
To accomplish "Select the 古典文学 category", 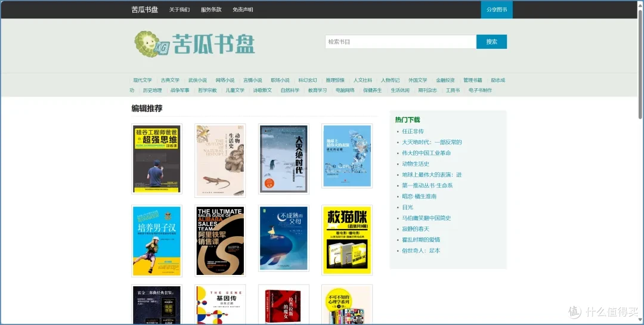I will tap(170, 80).
